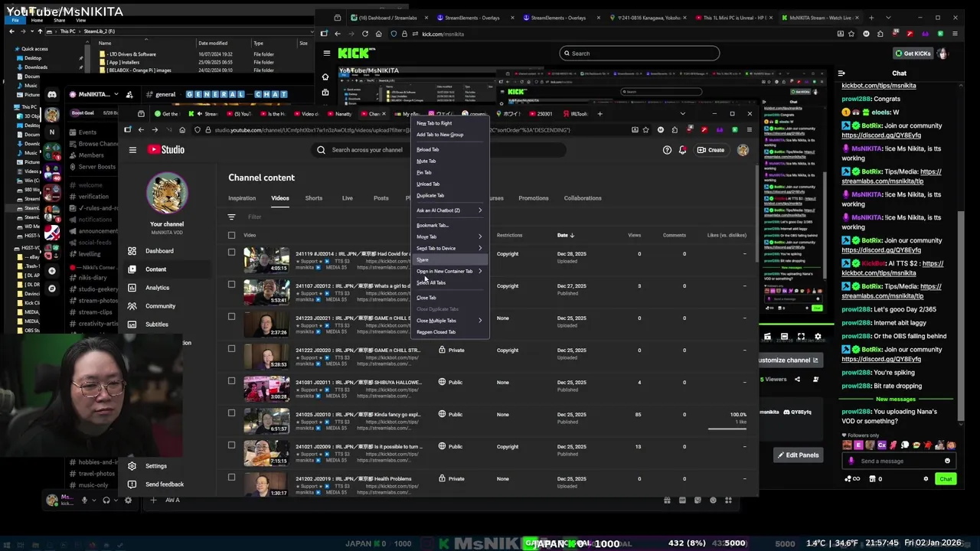Switch to the Collaborations tab
Image resolution: width=980 pixels, height=551 pixels.
(x=583, y=198)
